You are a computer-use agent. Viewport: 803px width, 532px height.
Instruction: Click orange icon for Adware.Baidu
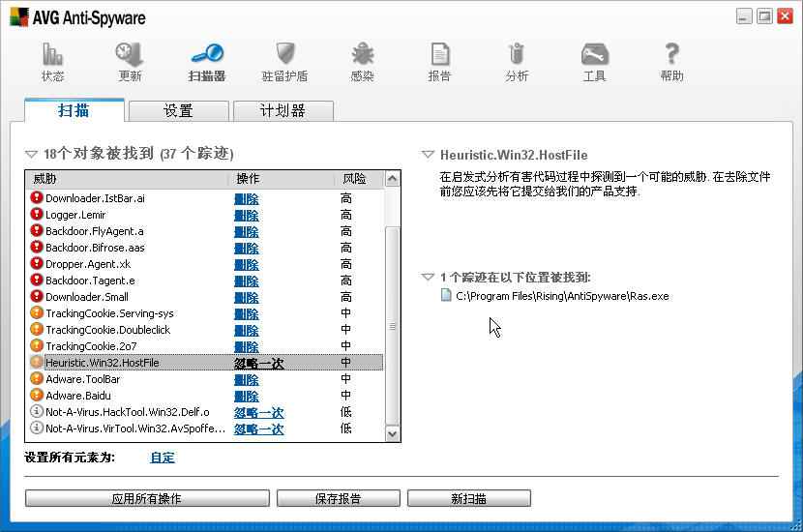[37, 395]
